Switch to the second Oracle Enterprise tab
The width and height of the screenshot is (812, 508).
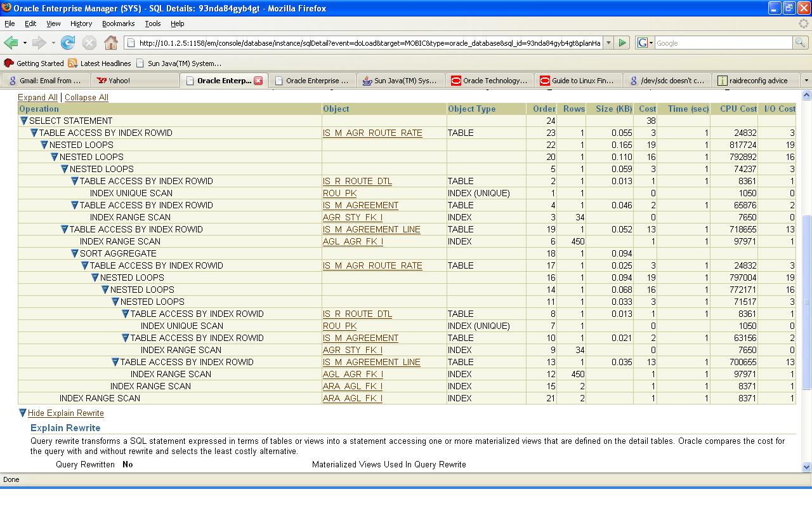313,81
